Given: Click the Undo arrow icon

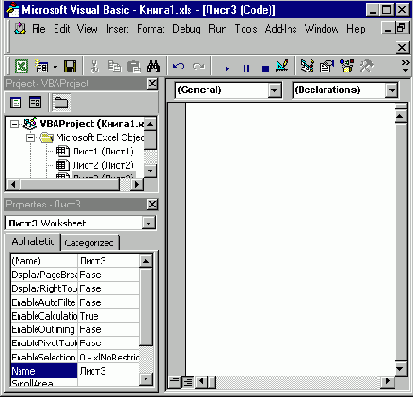Looking at the screenshot, I should point(179,66).
